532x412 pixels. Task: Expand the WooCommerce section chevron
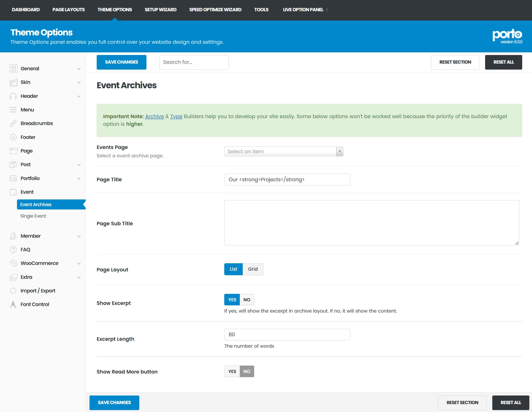(79, 264)
